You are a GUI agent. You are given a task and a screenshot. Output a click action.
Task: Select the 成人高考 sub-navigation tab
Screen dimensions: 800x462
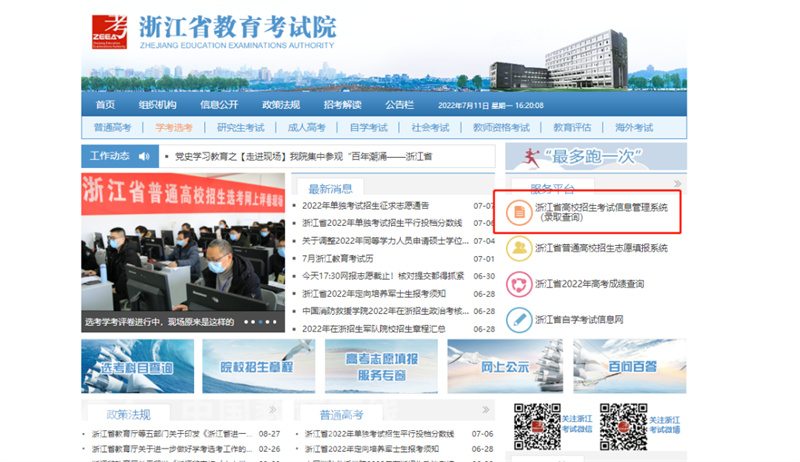pos(306,127)
